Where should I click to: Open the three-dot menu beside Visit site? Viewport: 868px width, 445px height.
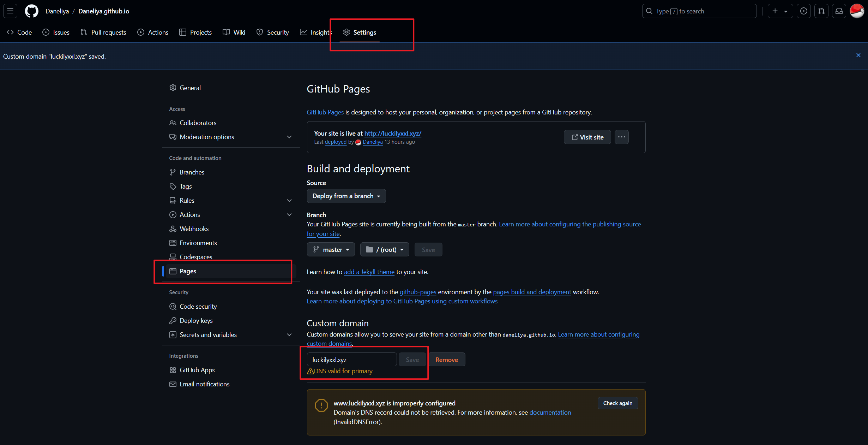coord(621,137)
